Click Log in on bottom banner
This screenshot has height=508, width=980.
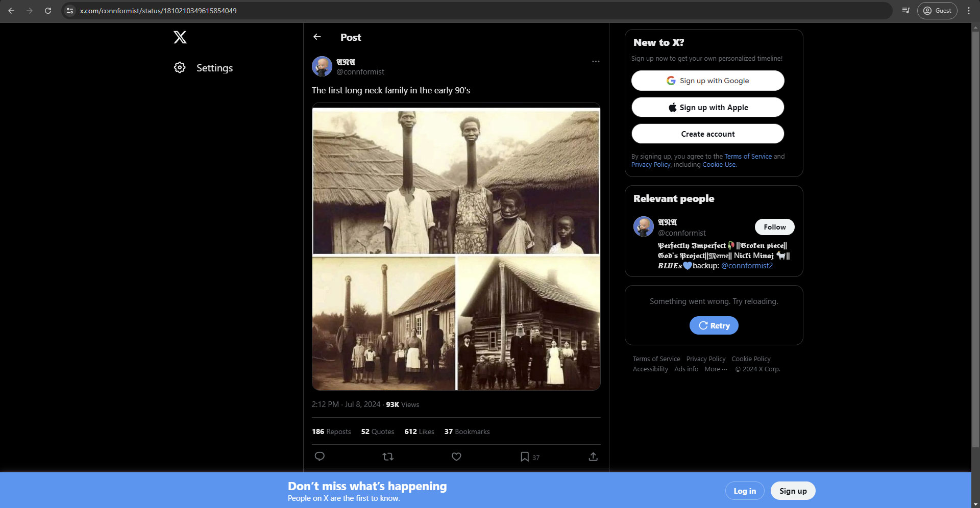point(745,491)
